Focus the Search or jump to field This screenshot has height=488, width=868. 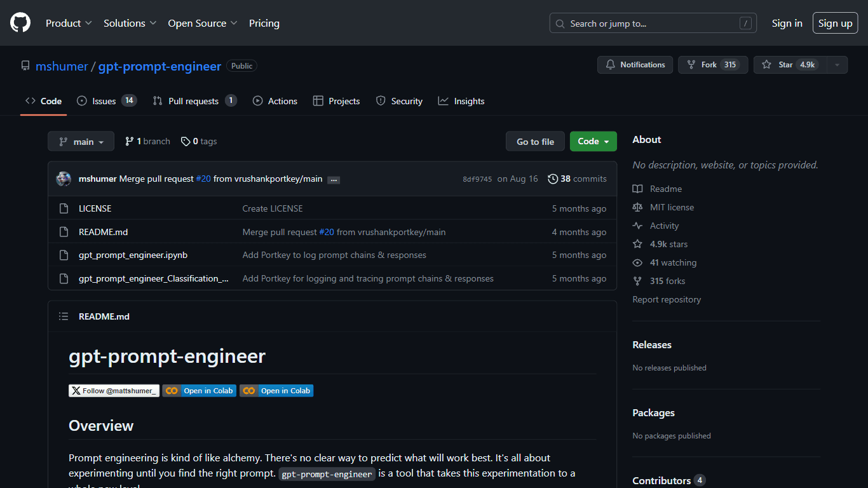pyautogui.click(x=653, y=24)
